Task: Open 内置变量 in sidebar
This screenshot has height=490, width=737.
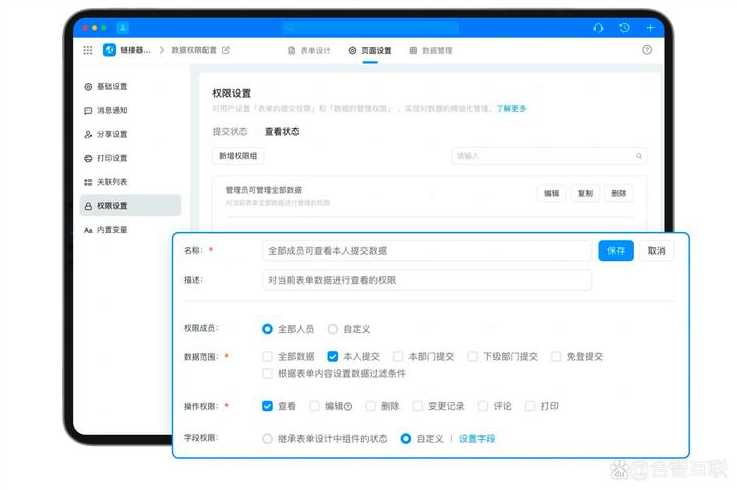Action: coord(130,230)
